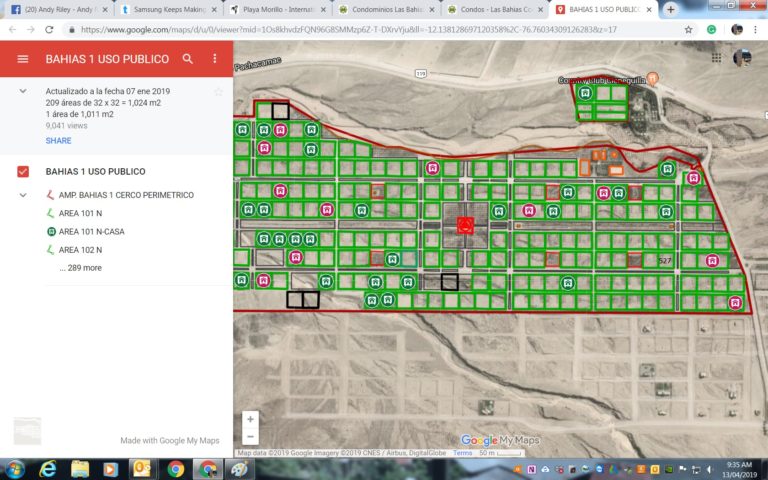Click the red center marker on the map
Viewport: 768px width, 480px height.
465,225
